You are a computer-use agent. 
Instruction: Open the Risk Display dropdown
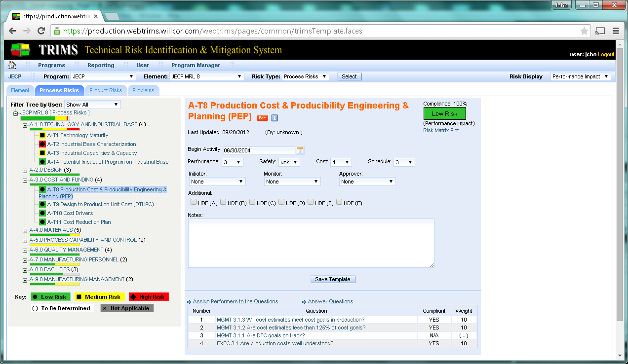(x=580, y=76)
